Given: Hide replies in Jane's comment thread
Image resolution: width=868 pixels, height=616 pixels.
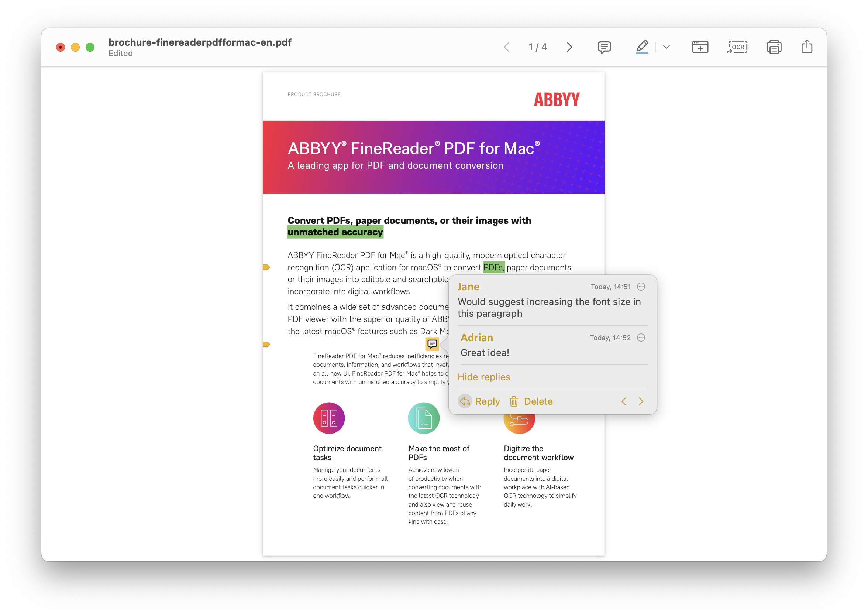Looking at the screenshot, I should pyautogui.click(x=483, y=377).
